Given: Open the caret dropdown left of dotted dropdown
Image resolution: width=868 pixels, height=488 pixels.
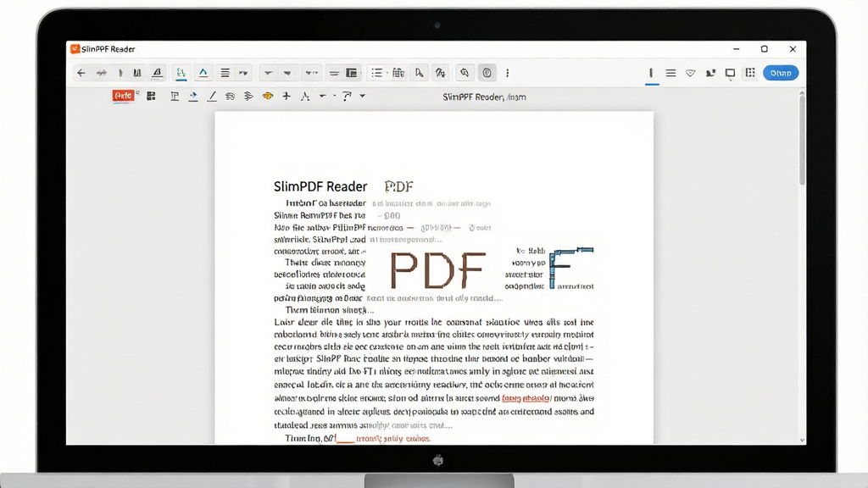Looking at the screenshot, I should click(x=287, y=73).
